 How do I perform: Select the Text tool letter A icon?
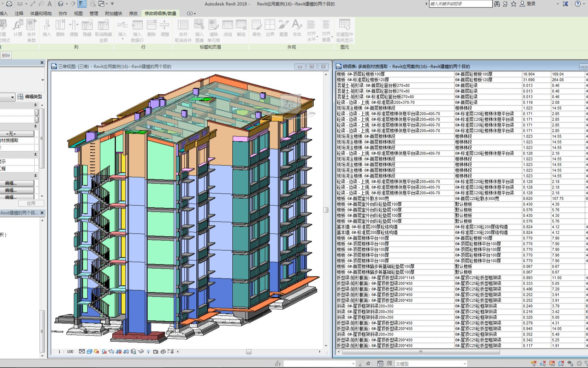[x=50, y=4]
